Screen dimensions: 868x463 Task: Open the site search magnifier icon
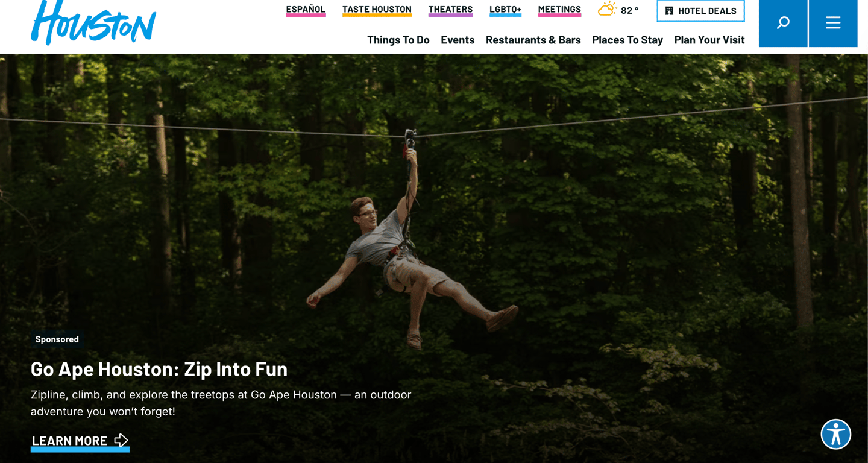click(783, 23)
